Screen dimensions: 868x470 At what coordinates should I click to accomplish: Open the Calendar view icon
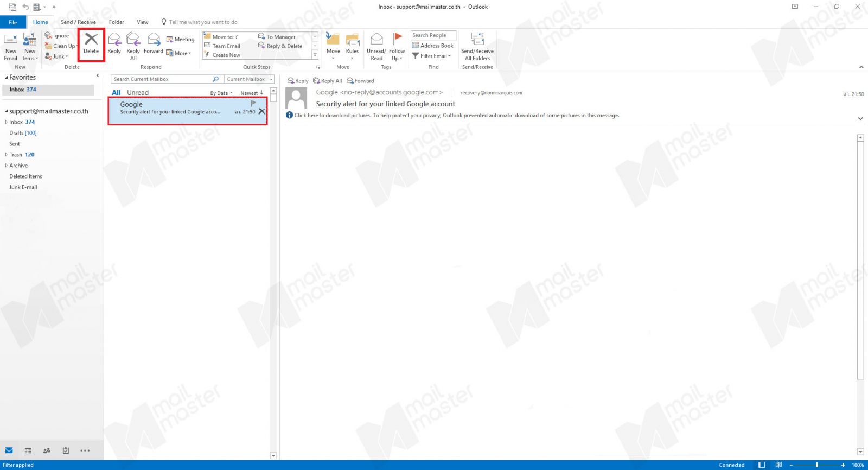(28, 450)
